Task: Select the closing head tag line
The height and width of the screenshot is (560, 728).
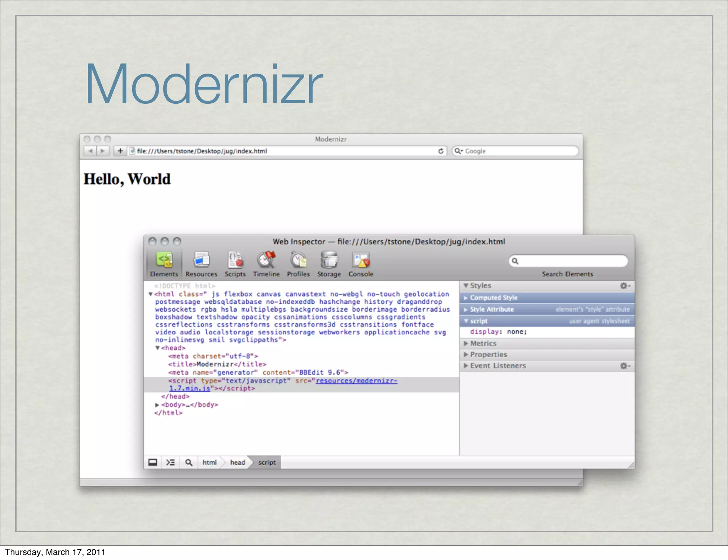Action: click(175, 397)
